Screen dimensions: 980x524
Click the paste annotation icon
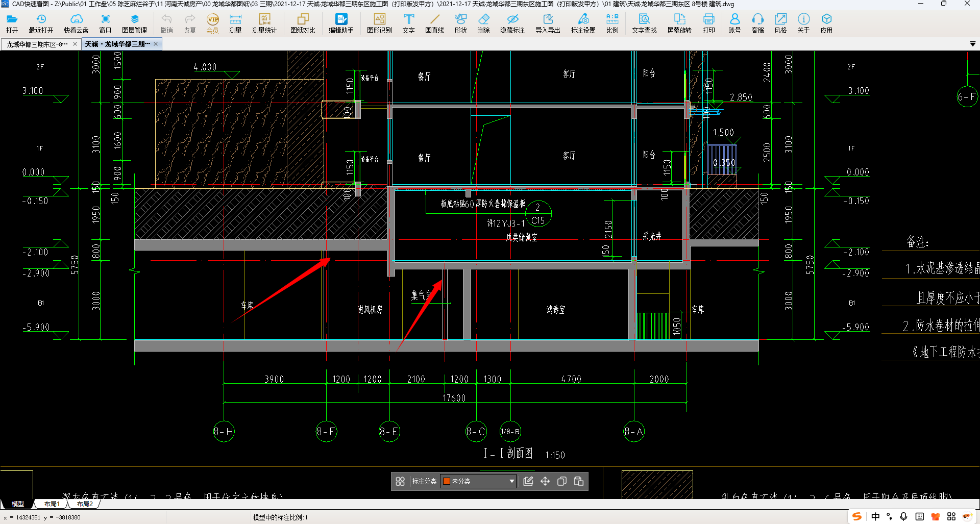579,481
